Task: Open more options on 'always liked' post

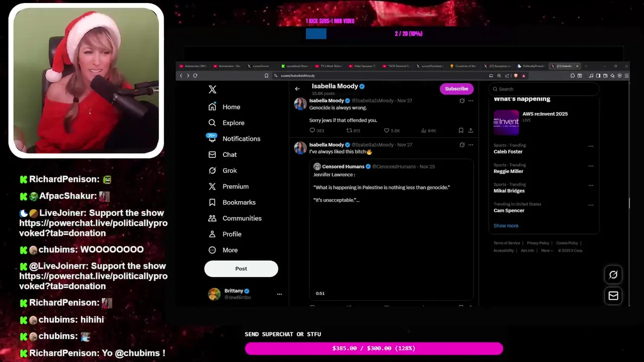Action: click(471, 145)
